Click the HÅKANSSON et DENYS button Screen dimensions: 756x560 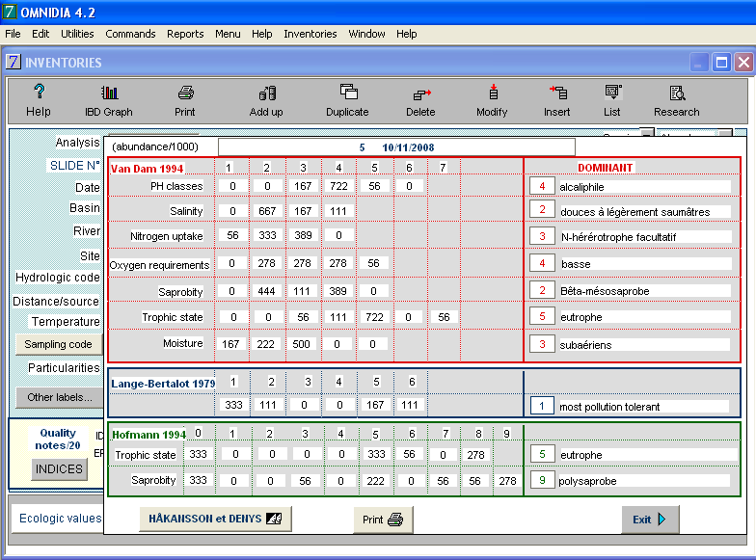pyautogui.click(x=215, y=519)
